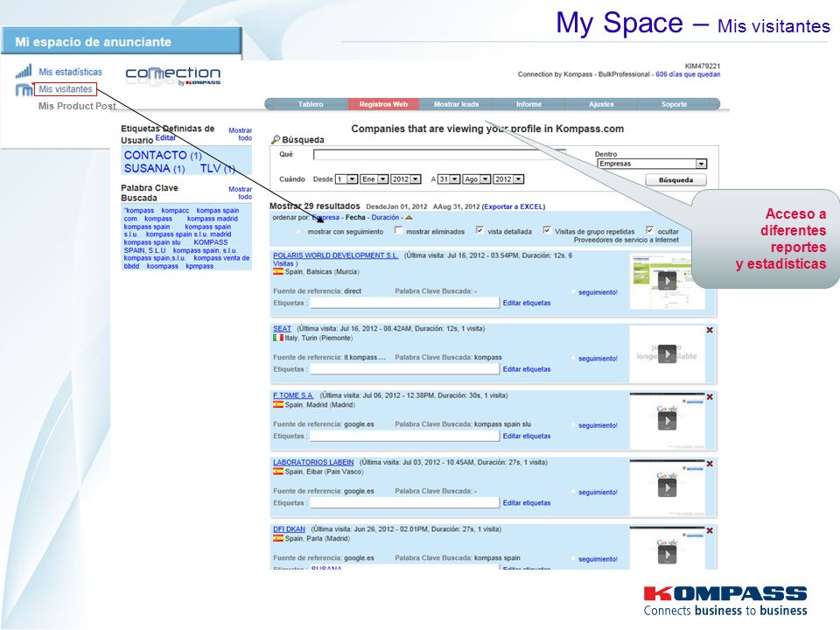This screenshot has width=840, height=630.
Task: Play the DFI DKAN visit recording
Action: (667, 555)
